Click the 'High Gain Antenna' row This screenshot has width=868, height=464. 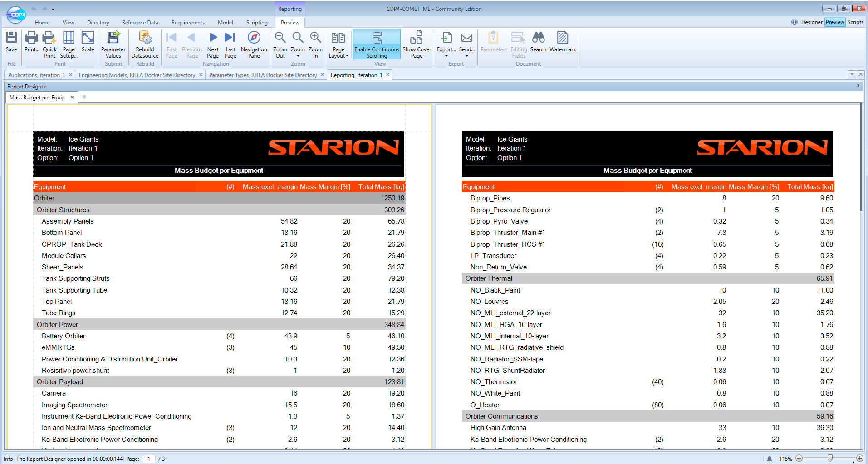click(x=648, y=428)
